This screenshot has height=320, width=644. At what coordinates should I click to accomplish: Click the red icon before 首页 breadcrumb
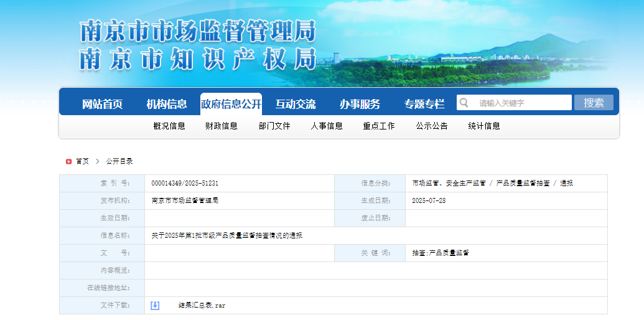pos(68,161)
